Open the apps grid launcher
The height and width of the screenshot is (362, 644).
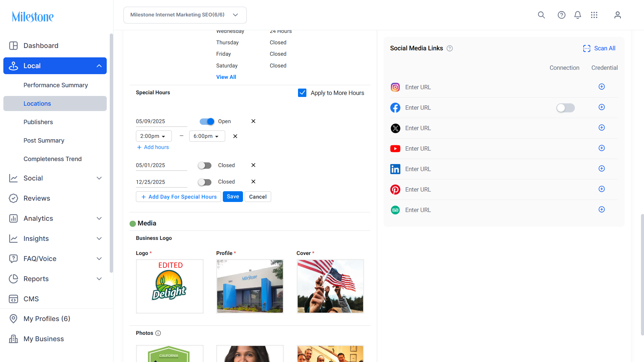point(594,15)
